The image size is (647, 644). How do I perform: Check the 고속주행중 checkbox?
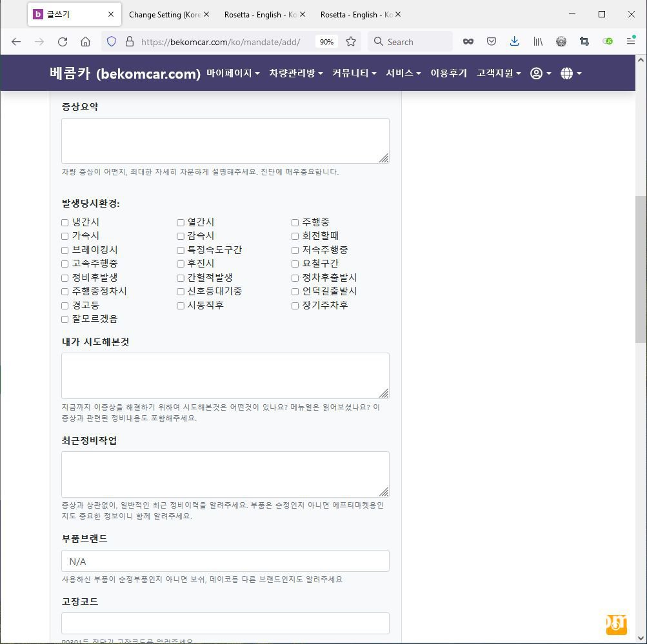click(65, 264)
